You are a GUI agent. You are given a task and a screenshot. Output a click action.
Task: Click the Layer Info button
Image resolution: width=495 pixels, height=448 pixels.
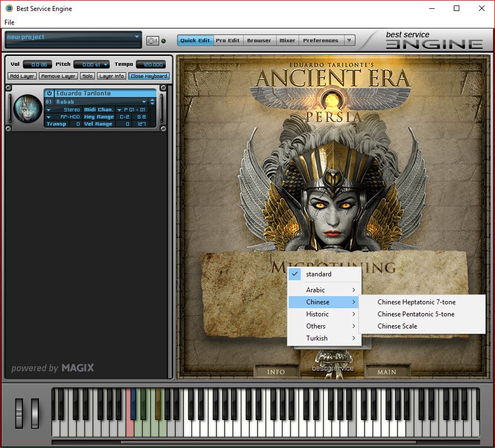(111, 76)
